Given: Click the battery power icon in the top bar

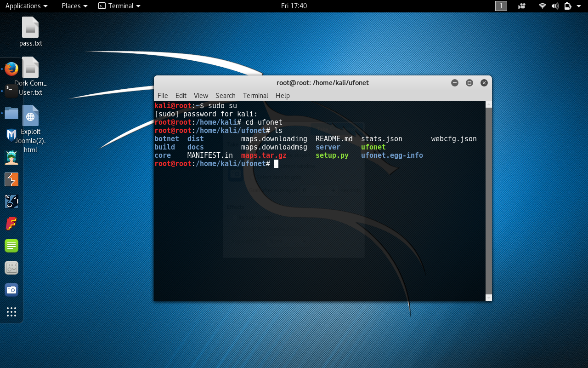Looking at the screenshot, I should (568, 6).
